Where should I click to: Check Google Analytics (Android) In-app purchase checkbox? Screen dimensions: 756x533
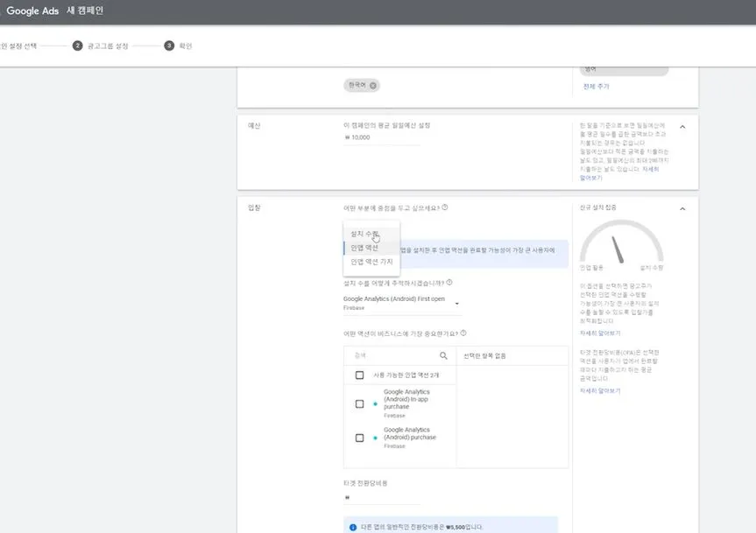pyautogui.click(x=360, y=404)
